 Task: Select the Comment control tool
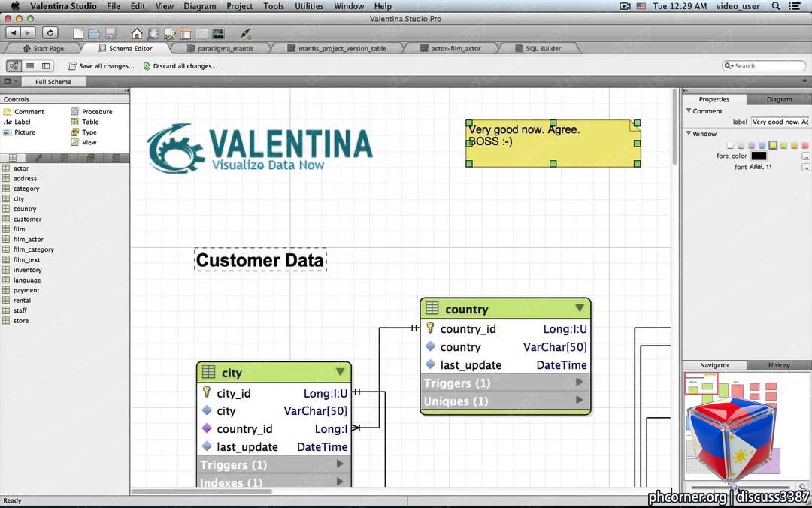point(23,112)
